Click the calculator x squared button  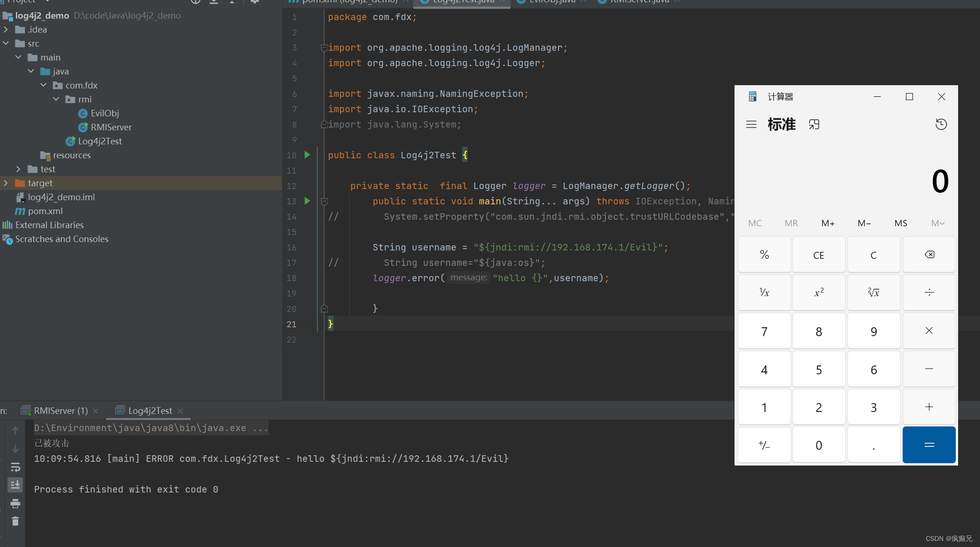(x=819, y=293)
